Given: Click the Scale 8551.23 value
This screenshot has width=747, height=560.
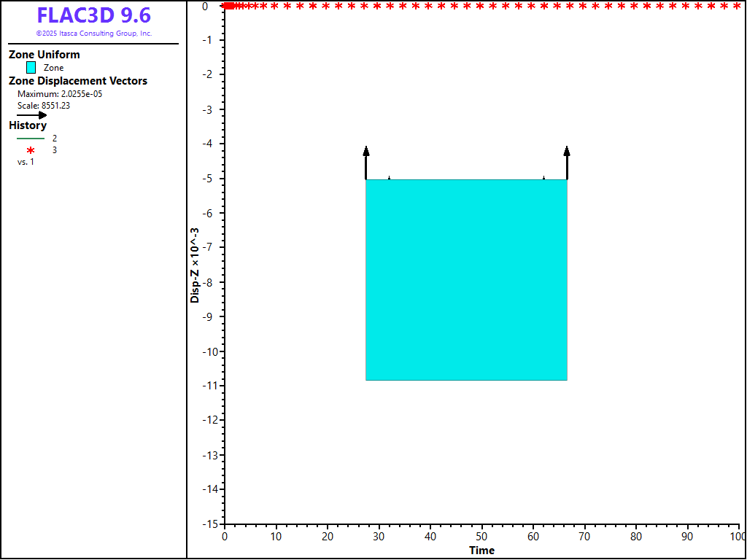Looking at the screenshot, I should pos(44,106).
